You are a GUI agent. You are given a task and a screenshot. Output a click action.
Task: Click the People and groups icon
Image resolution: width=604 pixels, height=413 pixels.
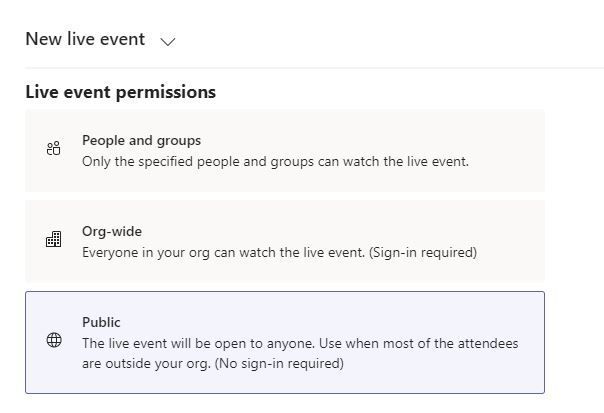[x=54, y=149]
